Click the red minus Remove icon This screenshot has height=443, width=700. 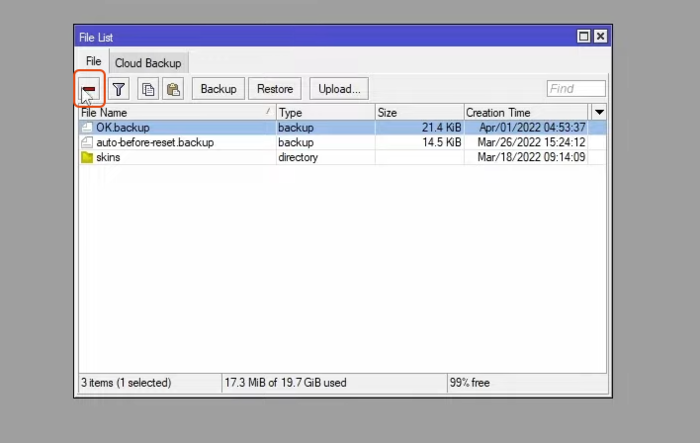point(89,89)
